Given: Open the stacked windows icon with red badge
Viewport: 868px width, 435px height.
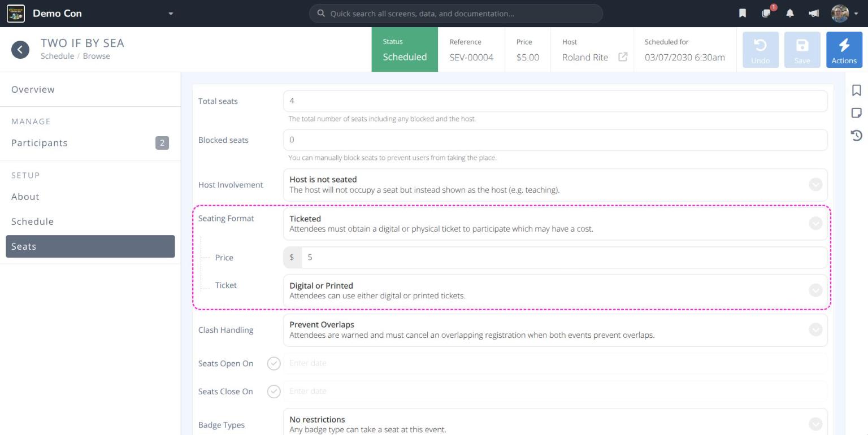Looking at the screenshot, I should coord(767,13).
